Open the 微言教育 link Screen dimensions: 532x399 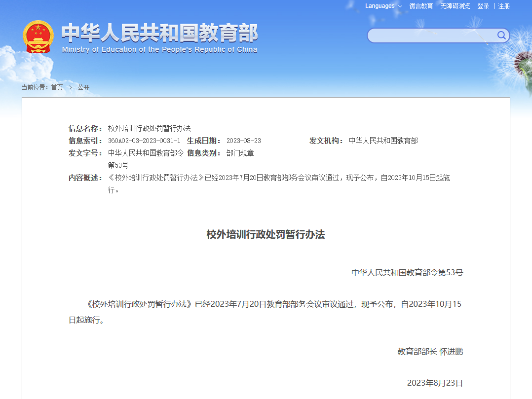pyautogui.click(x=421, y=6)
